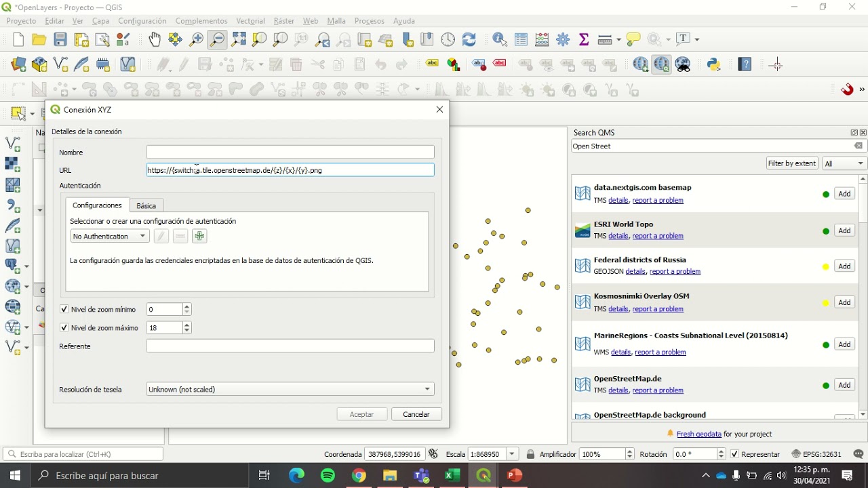The height and width of the screenshot is (488, 868).
Task: Open the coordinate capture crosshair tool
Action: 776,64
